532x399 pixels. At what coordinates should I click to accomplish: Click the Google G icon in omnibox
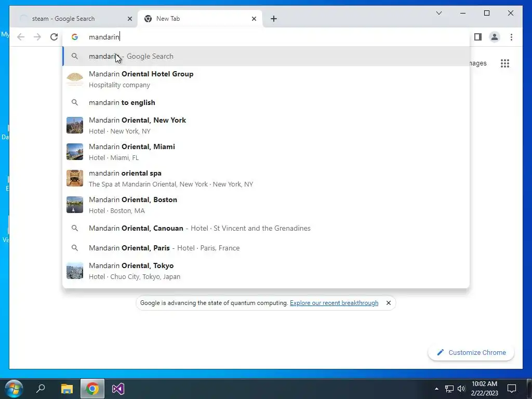[75, 37]
